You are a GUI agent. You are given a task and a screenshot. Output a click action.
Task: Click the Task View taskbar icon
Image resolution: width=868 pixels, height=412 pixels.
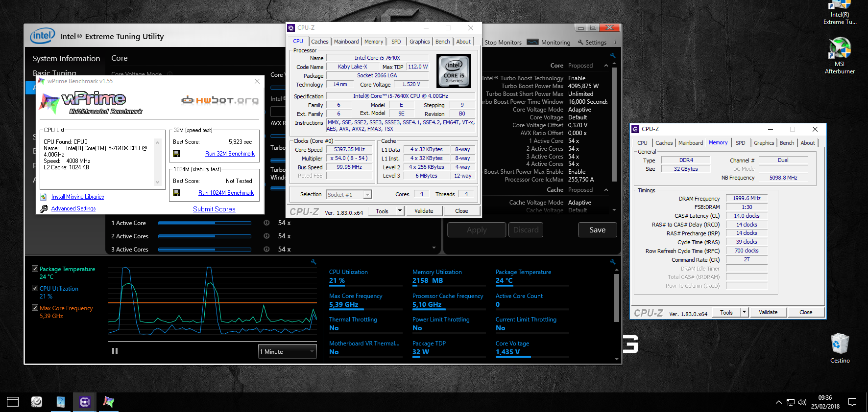click(x=13, y=402)
